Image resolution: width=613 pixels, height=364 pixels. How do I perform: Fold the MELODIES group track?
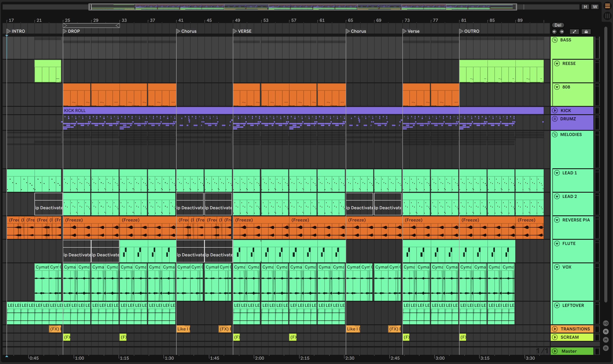555,134
